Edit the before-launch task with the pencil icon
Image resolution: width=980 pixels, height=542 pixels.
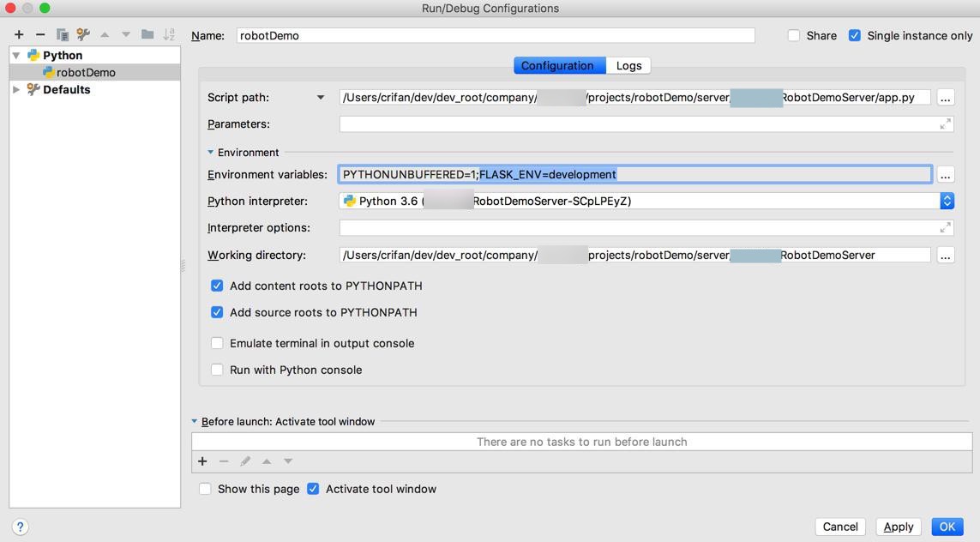coord(245,461)
